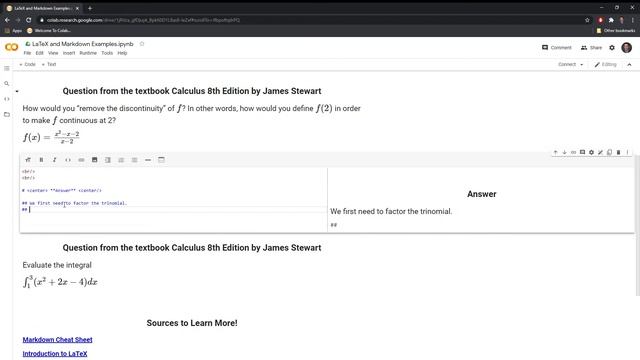Open more cell actions menu

click(x=627, y=152)
